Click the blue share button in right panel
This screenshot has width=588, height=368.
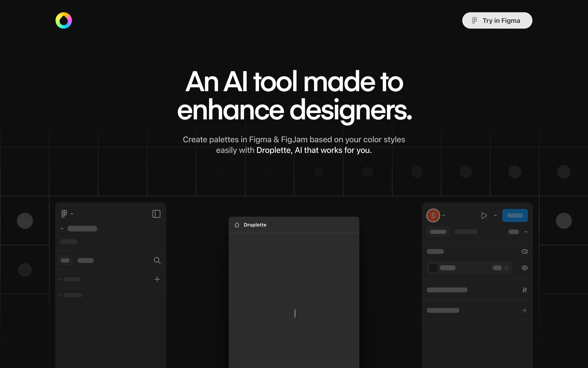tap(515, 215)
